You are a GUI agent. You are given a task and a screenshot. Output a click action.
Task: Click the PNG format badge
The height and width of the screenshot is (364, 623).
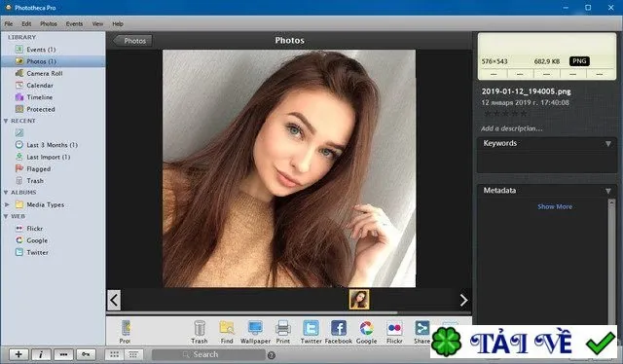(579, 61)
